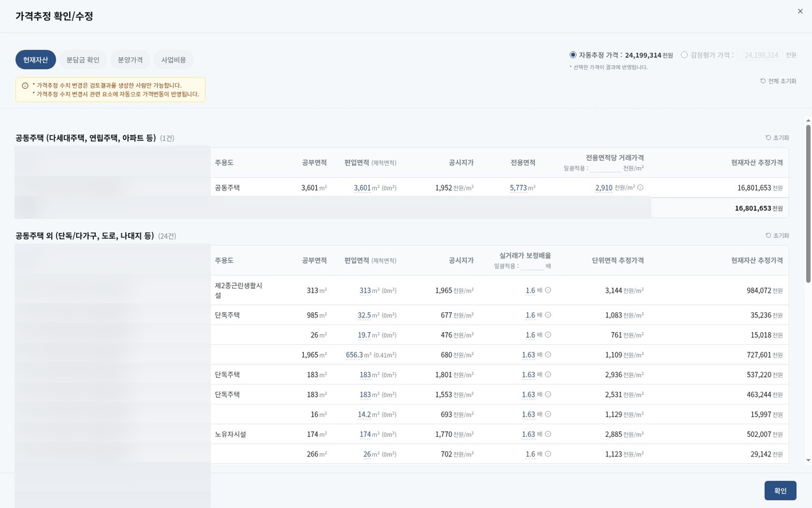Edit 편입면적 313 in 제2종근린생활시설 row

(x=365, y=291)
